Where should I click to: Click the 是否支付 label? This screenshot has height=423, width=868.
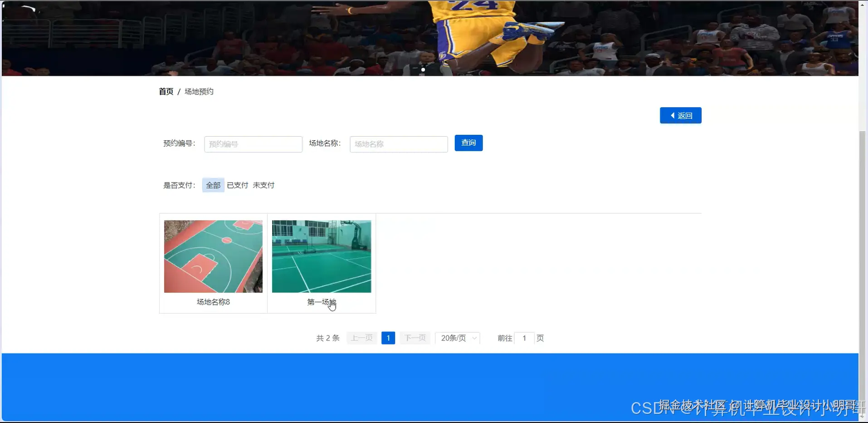point(179,185)
